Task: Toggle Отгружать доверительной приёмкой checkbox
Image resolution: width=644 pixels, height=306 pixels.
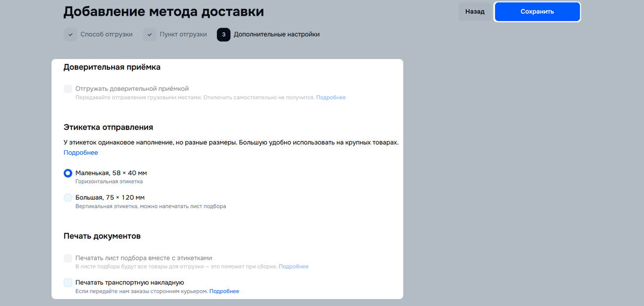Action: point(68,89)
